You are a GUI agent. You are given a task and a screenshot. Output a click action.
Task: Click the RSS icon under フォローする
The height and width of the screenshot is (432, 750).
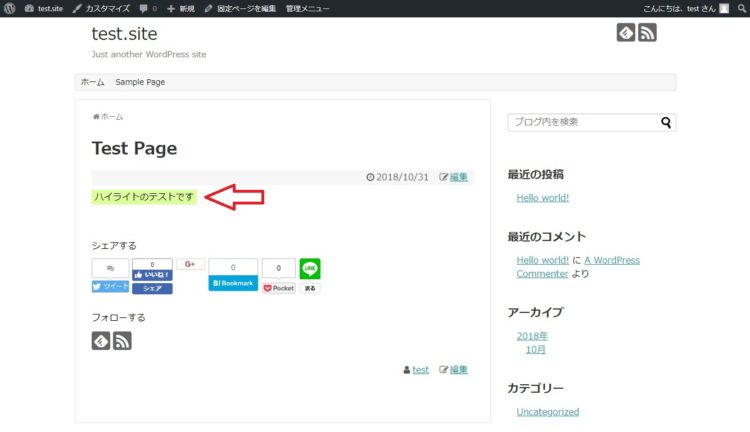coord(122,341)
